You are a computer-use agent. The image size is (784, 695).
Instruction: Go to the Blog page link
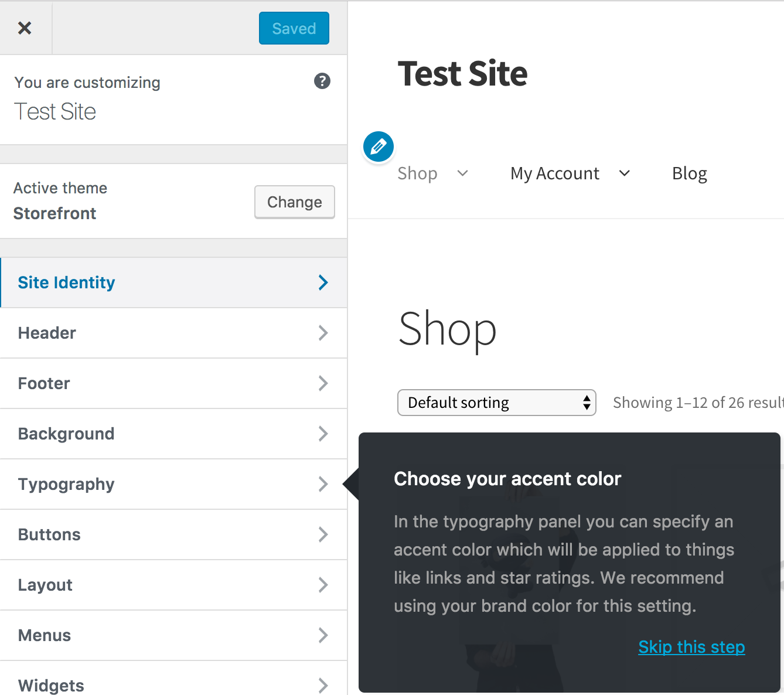[689, 173]
